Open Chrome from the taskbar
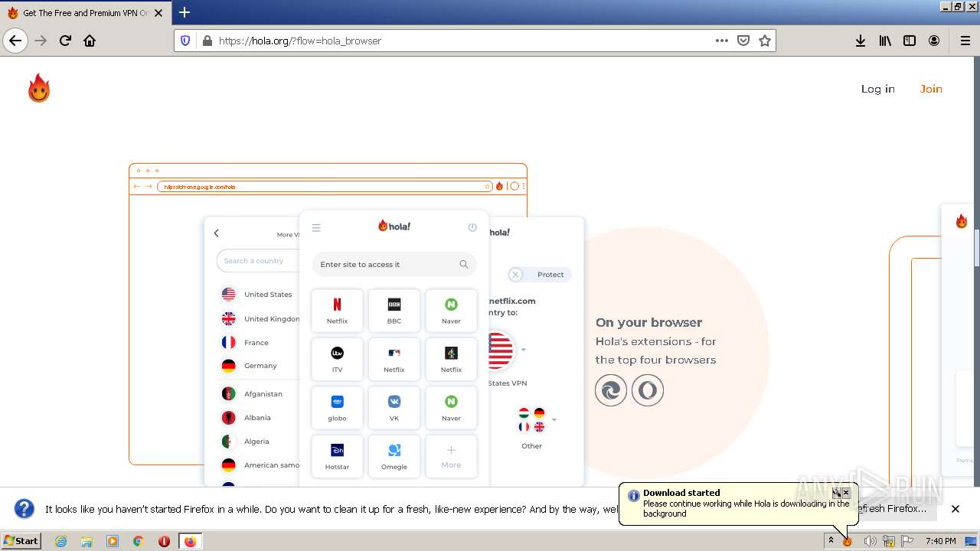 138,541
